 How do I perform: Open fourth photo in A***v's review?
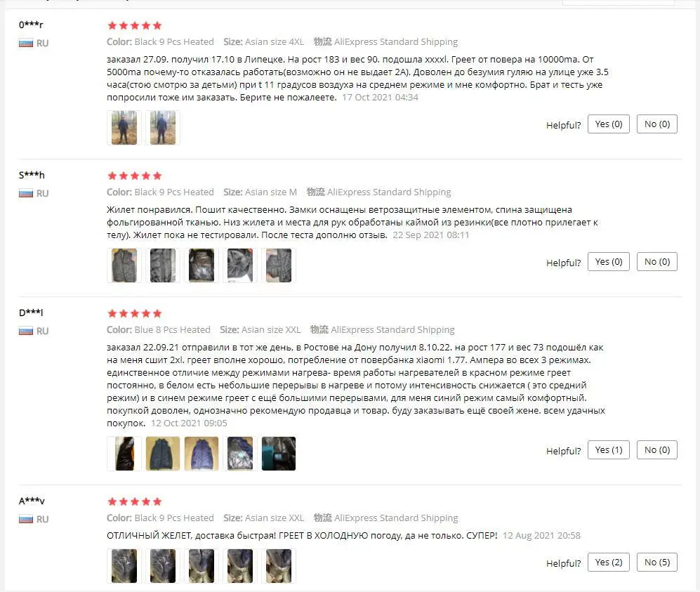coord(240,566)
